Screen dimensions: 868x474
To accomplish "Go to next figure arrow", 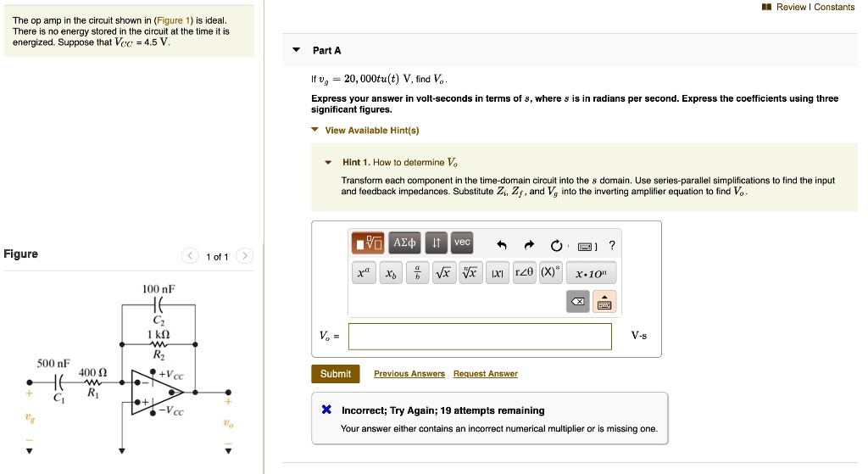I will point(245,256).
